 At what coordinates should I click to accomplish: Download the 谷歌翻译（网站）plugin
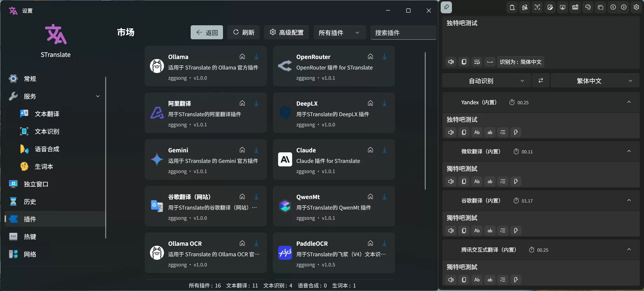click(256, 197)
